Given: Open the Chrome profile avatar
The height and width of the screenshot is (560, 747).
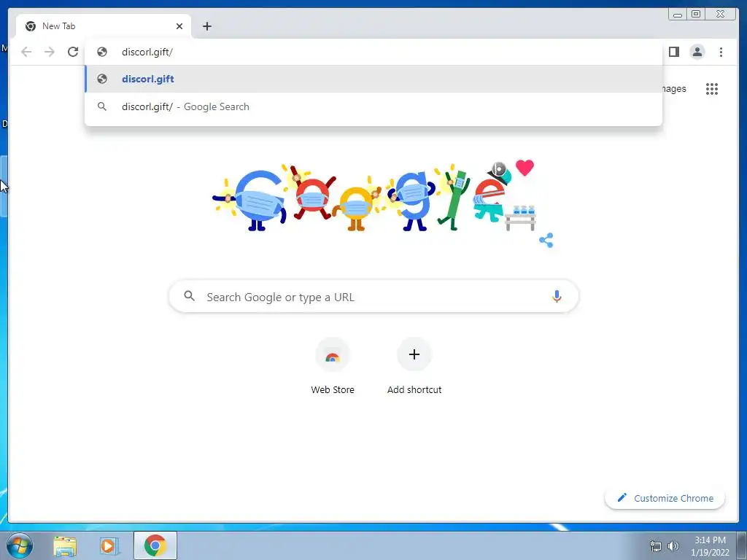Looking at the screenshot, I should click(x=697, y=52).
